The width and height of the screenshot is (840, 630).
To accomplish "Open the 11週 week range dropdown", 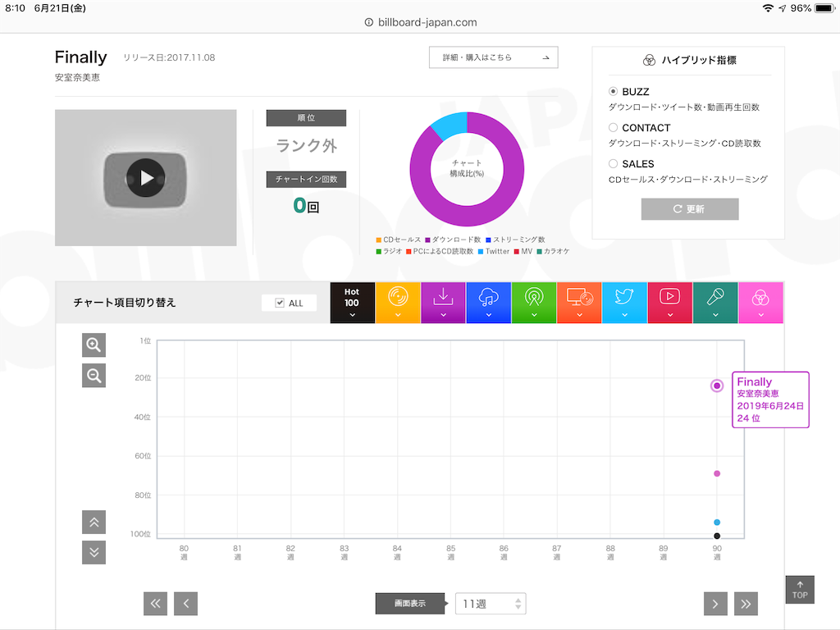I will pos(491,604).
